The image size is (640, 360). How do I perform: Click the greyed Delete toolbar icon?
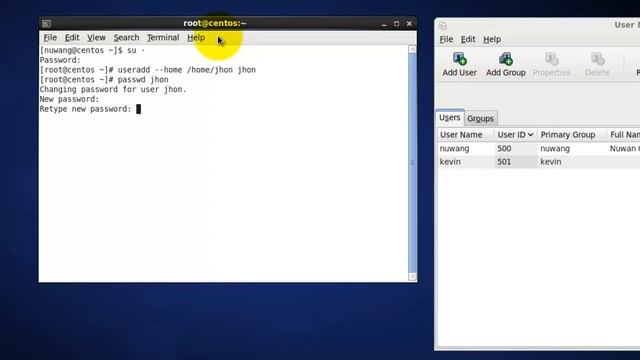pyautogui.click(x=597, y=59)
